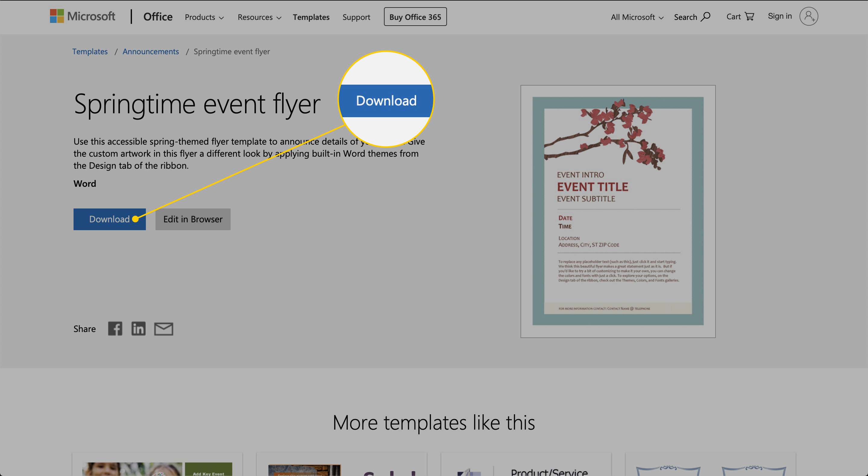This screenshot has width=868, height=476.
Task: Click the Facebook share icon
Action: [x=115, y=328]
